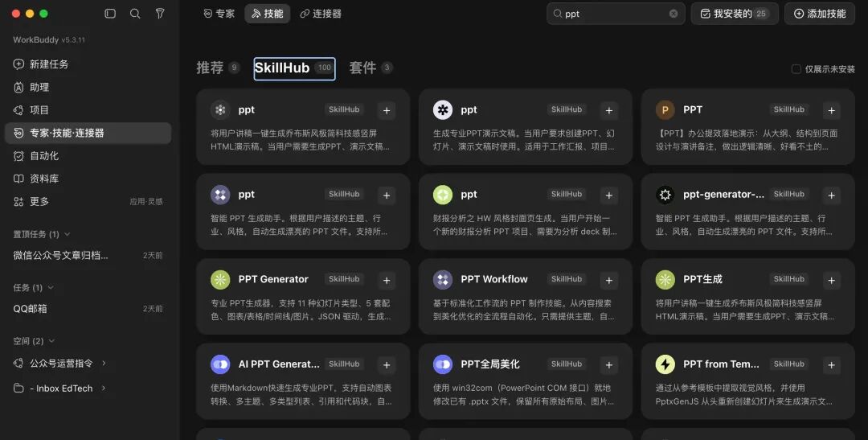Open the 推荐 tab

click(x=218, y=68)
